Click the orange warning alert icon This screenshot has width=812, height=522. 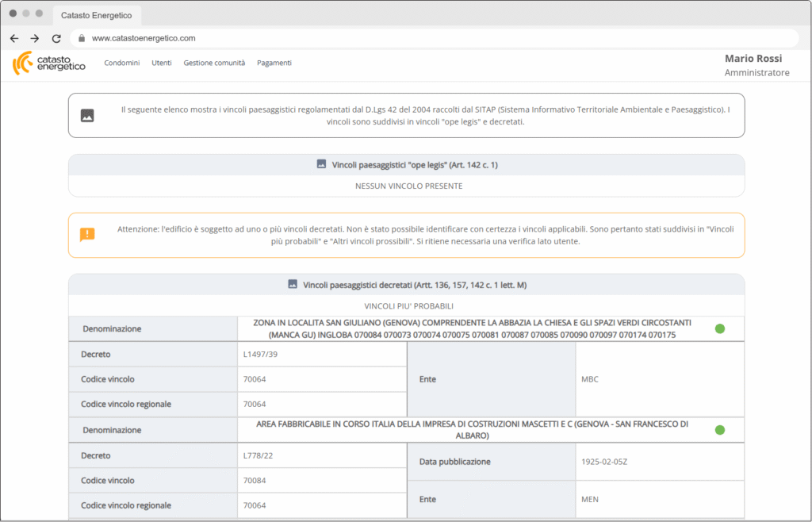87,235
